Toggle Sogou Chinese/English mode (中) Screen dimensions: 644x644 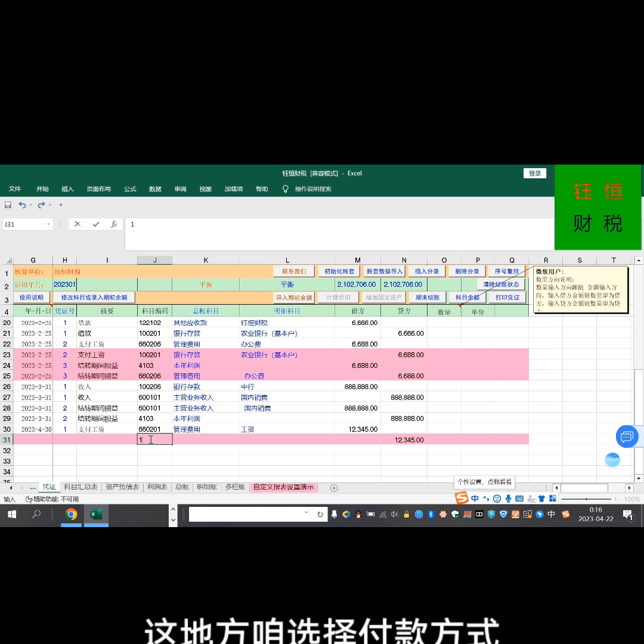475,499
